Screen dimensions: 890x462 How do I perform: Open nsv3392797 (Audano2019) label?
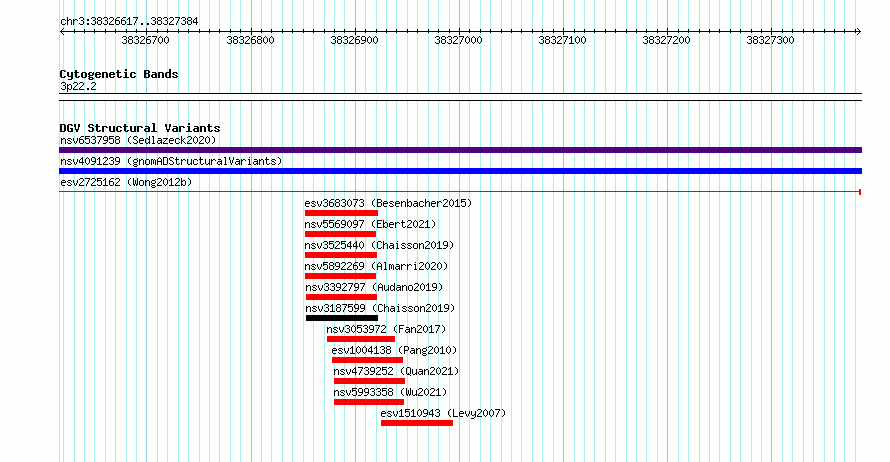pyautogui.click(x=374, y=287)
